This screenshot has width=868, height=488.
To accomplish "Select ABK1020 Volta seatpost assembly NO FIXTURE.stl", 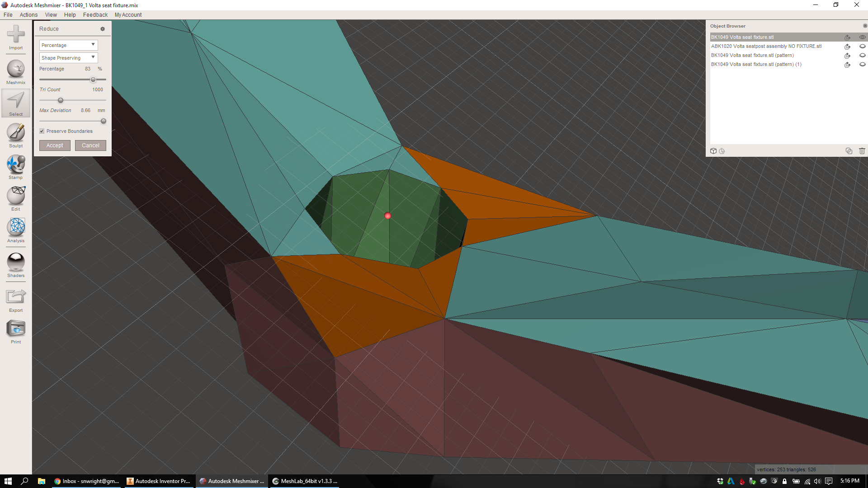I will click(x=766, y=47).
